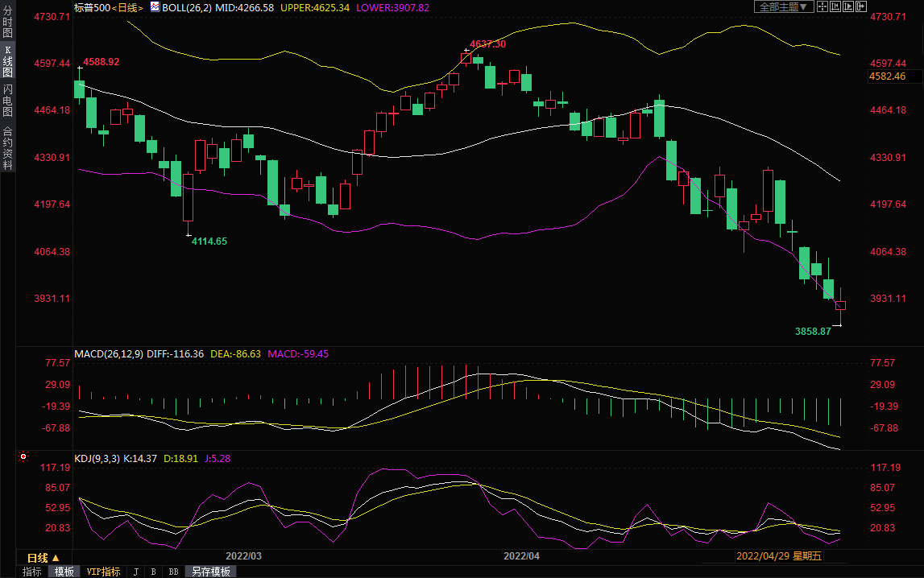
Task: Click the red KDJ settings marker icon
Action: [x=23, y=457]
